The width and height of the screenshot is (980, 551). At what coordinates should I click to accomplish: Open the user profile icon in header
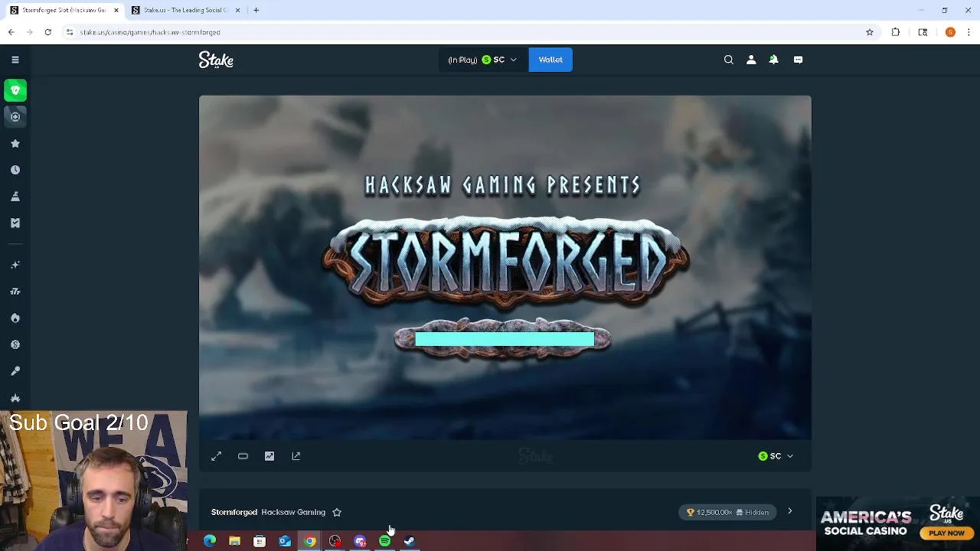click(751, 60)
